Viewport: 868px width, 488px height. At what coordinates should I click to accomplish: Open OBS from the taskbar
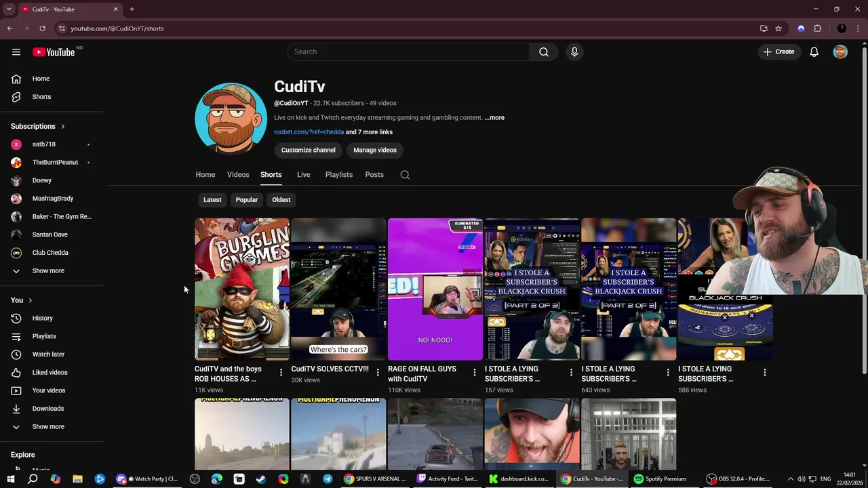click(x=738, y=479)
